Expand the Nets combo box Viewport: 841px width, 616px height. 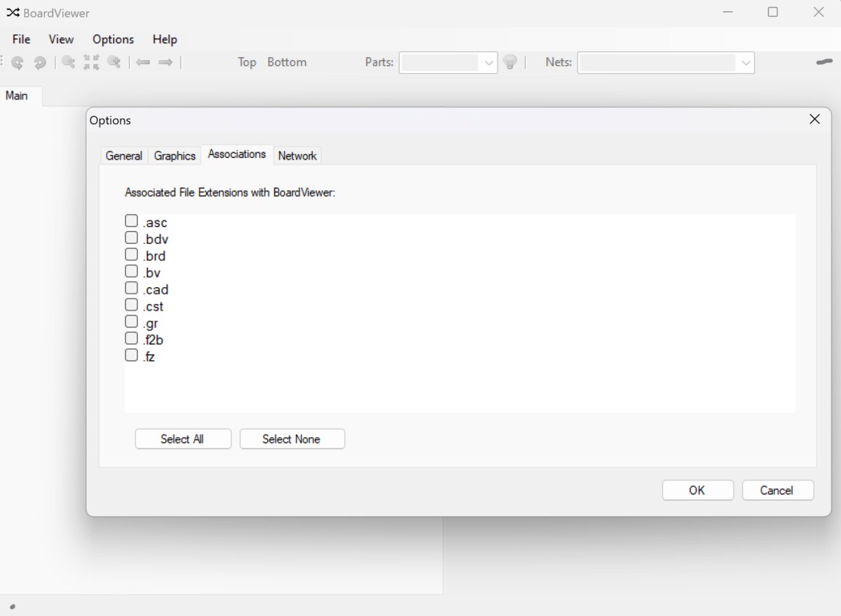746,63
